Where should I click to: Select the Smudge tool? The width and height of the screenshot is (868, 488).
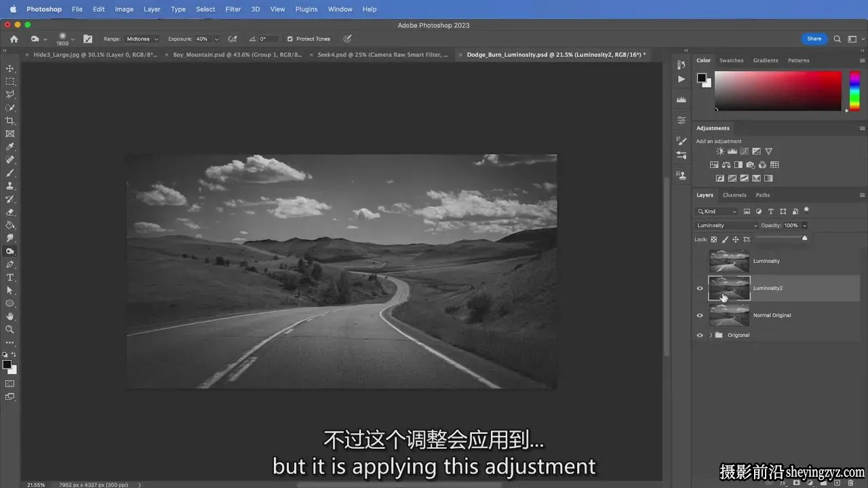click(x=10, y=238)
